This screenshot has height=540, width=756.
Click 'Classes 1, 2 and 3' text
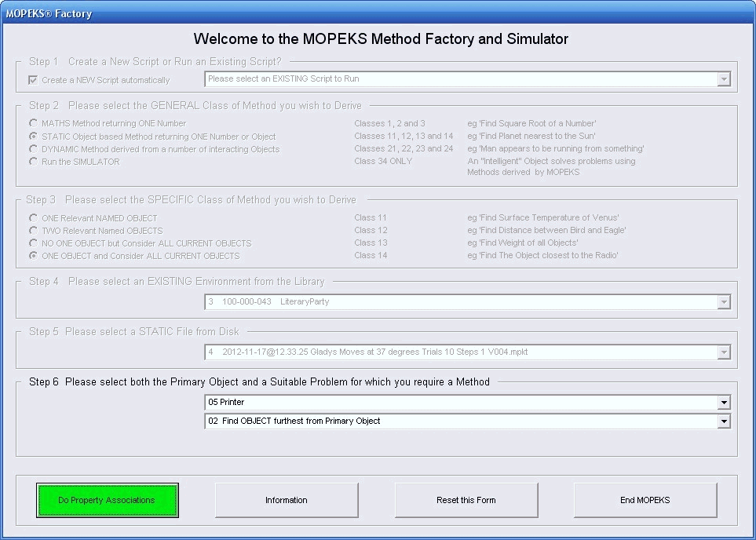389,123
